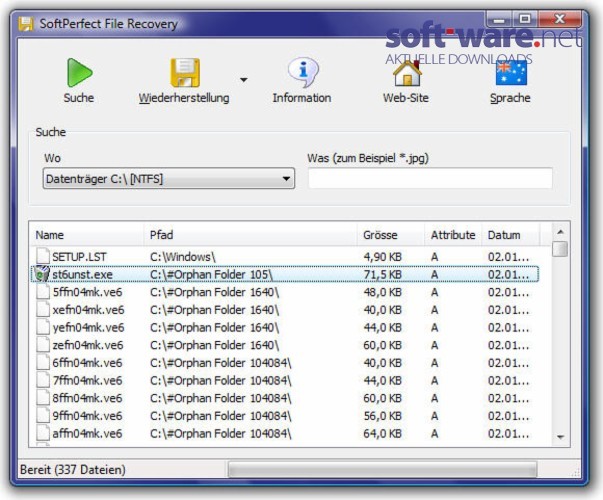Screen dimensions: 603x500
Task: Select file 6ffn04mk.ve6
Action: pyautogui.click(x=285, y=363)
